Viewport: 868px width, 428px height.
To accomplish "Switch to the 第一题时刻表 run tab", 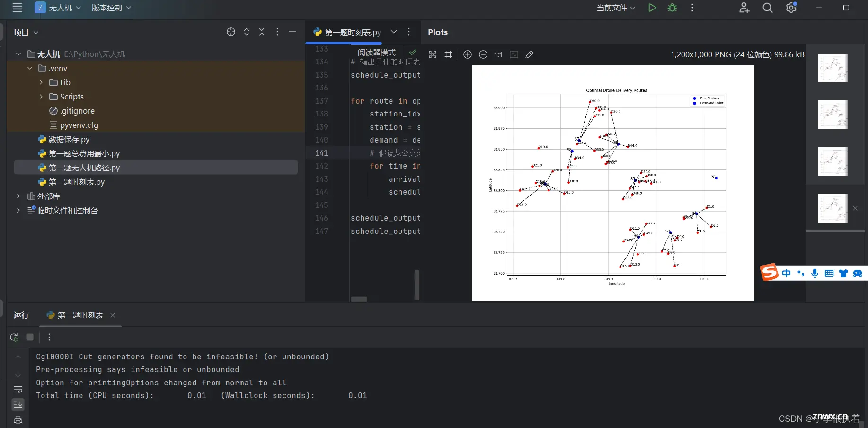I will (75, 315).
